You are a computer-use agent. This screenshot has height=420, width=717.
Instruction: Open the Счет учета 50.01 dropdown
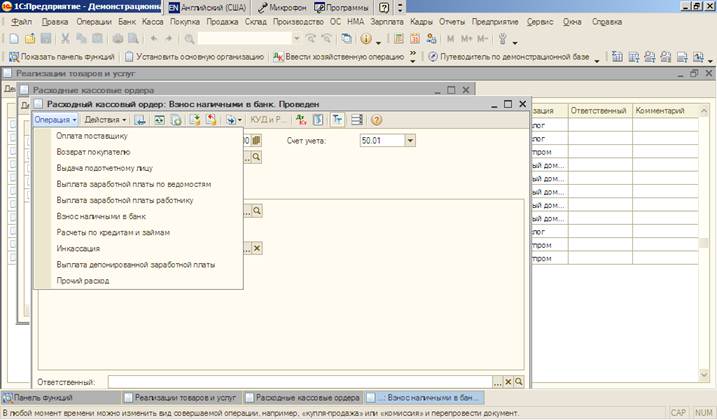click(x=410, y=141)
